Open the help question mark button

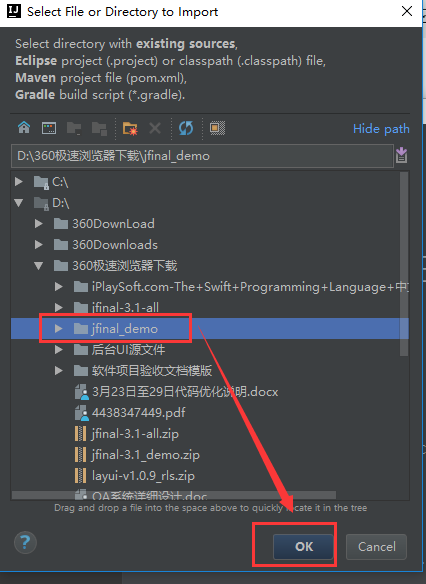tap(25, 542)
